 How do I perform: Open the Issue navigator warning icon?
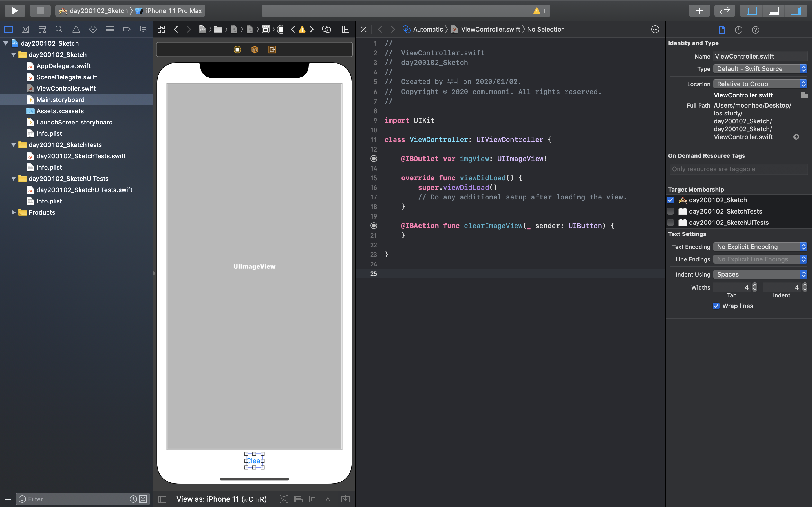coord(76,30)
